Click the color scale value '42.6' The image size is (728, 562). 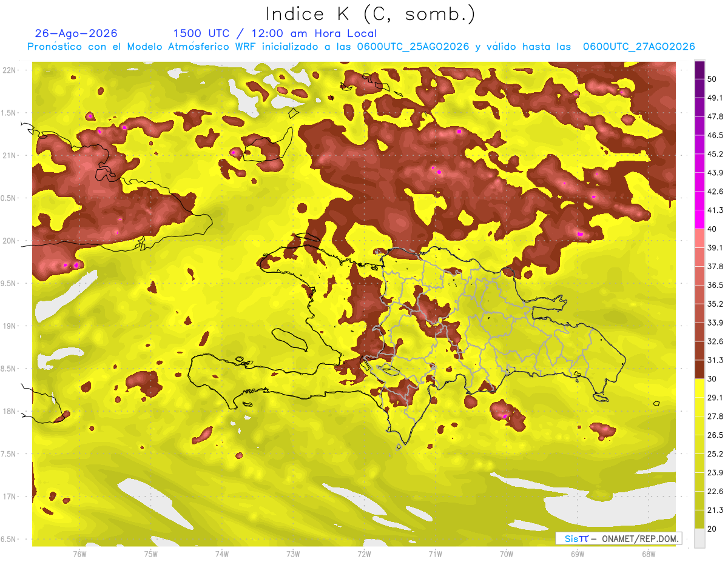click(715, 192)
